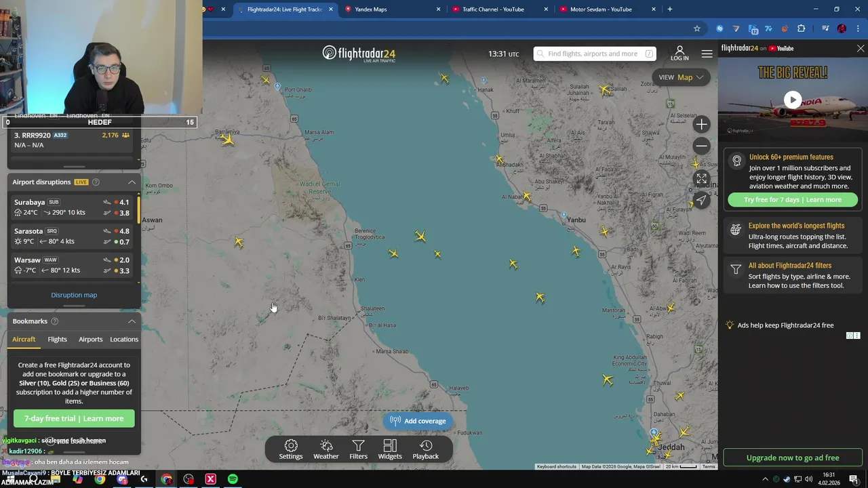Select RRR9920 A332 flight row
This screenshot has height=488, width=868.
(73, 140)
